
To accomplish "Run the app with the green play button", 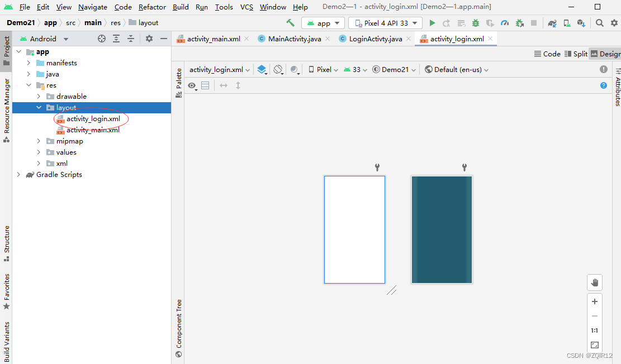I will click(x=432, y=23).
